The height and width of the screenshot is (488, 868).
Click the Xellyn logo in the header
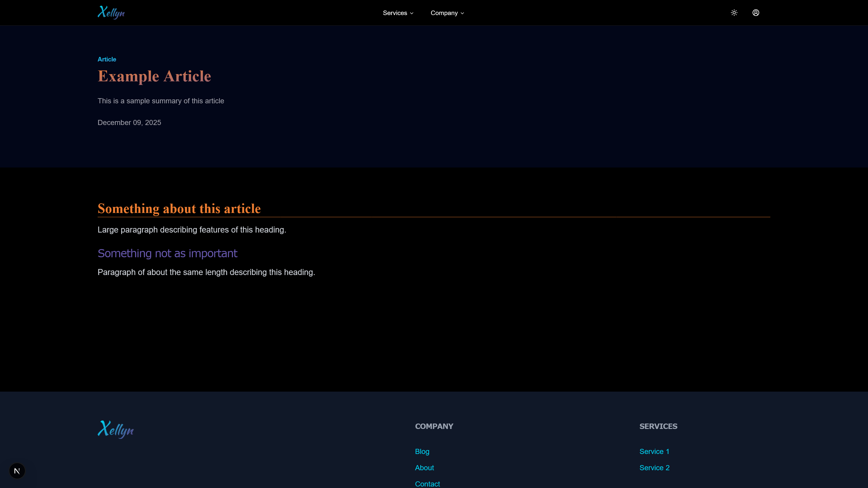click(111, 12)
